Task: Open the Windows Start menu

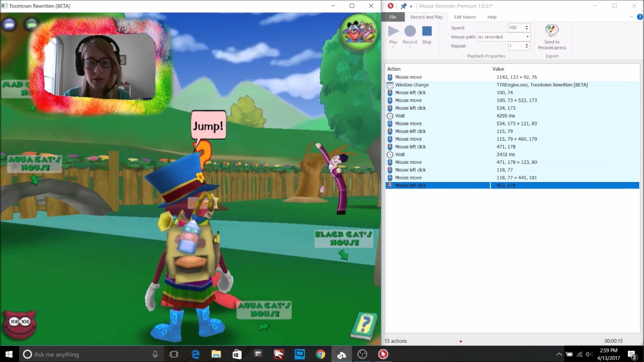Action: click(9, 354)
